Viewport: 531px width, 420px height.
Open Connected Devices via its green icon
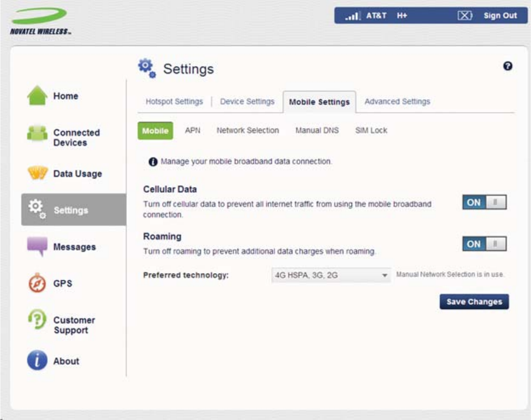[x=37, y=133]
